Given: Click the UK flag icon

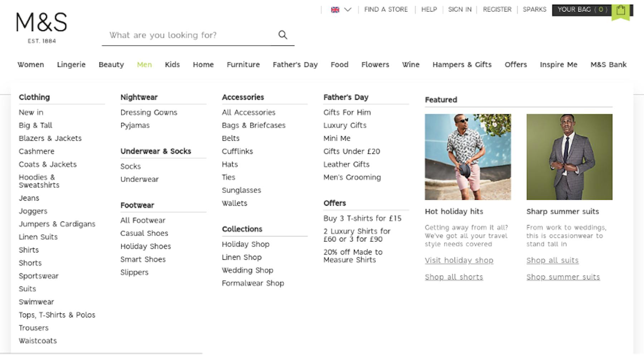Looking at the screenshot, I should click(335, 10).
